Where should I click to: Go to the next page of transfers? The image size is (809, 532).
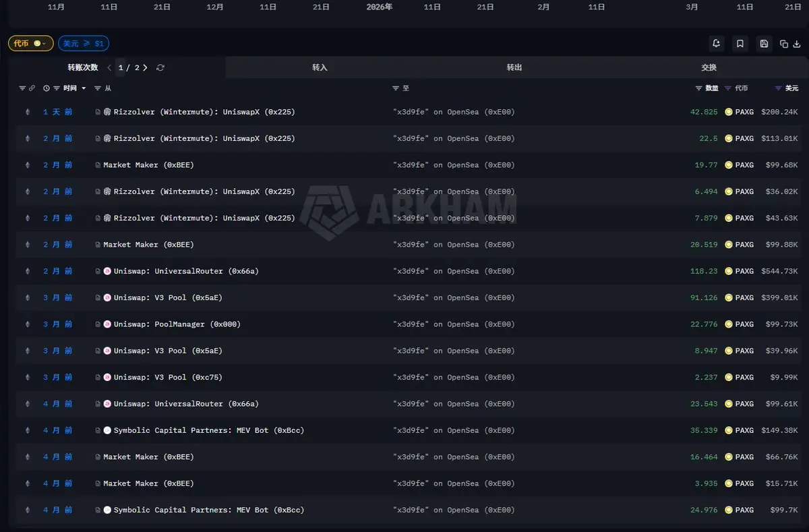(x=146, y=67)
